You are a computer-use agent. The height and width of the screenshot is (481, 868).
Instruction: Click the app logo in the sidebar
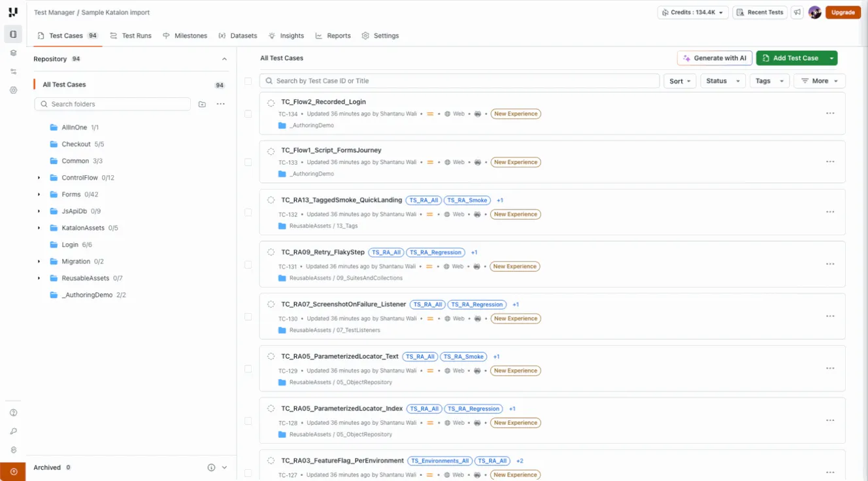tap(13, 12)
